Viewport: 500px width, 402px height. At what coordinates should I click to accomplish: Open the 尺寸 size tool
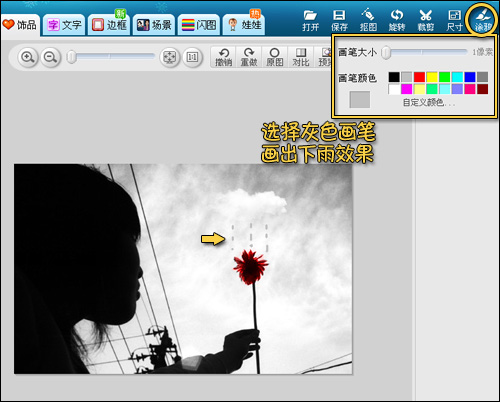pos(454,20)
